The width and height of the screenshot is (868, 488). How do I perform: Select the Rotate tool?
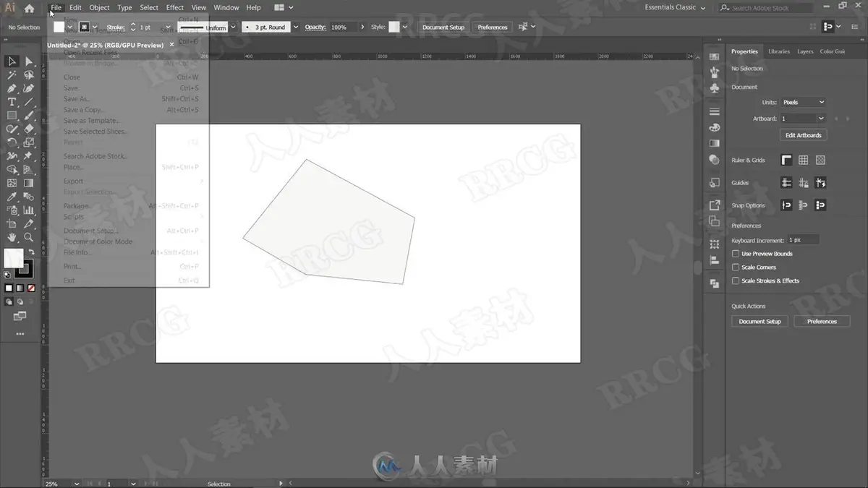click(x=12, y=142)
